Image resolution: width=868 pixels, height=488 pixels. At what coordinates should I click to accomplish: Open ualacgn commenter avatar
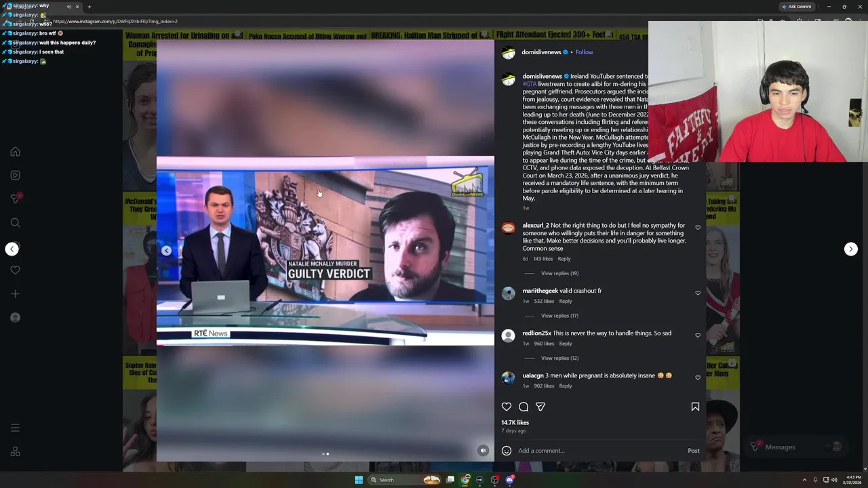508,378
